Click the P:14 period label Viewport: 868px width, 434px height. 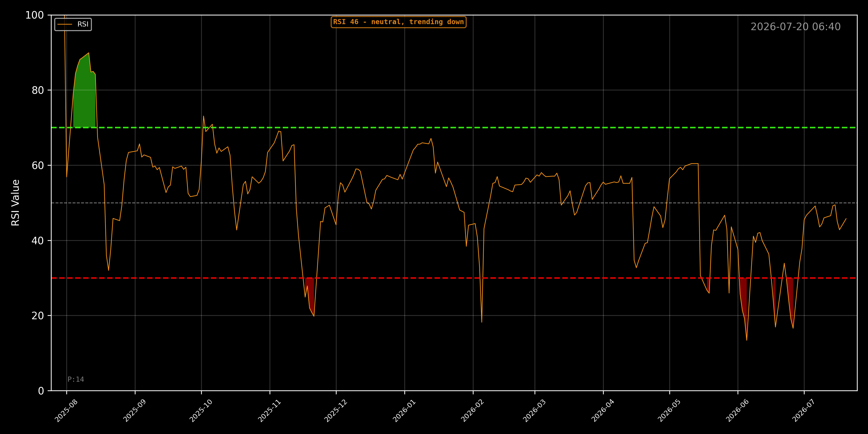[76, 380]
